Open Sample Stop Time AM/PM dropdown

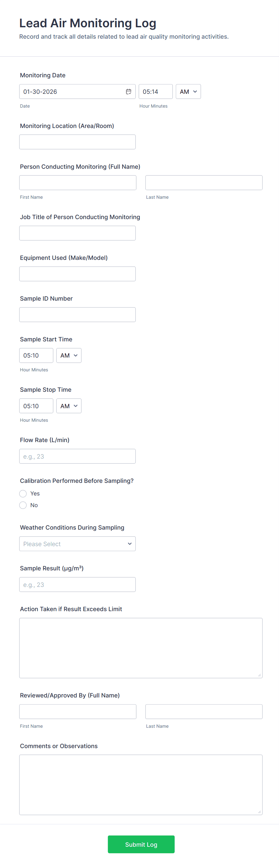point(68,406)
